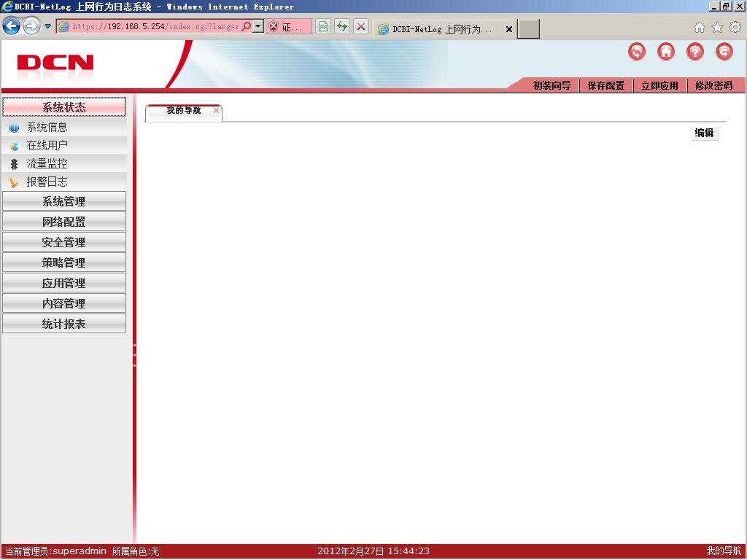Click the red round home icon in header
Viewport: 747px width, 560px height.
coord(666,52)
